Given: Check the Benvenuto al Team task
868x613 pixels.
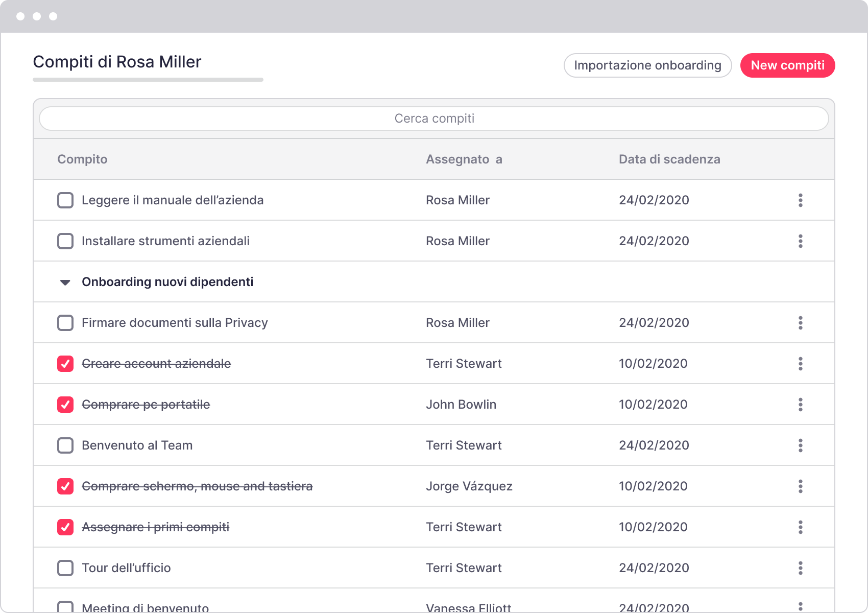Looking at the screenshot, I should pos(65,445).
